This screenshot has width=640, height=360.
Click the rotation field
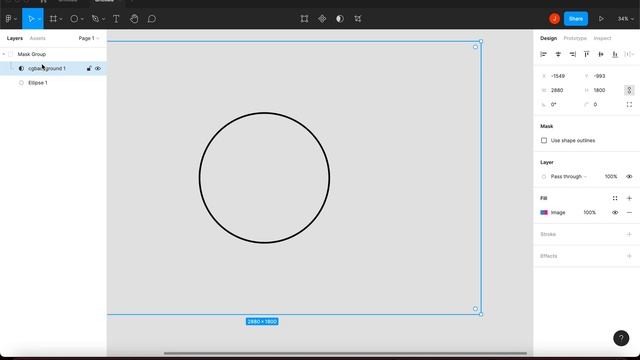click(553, 104)
